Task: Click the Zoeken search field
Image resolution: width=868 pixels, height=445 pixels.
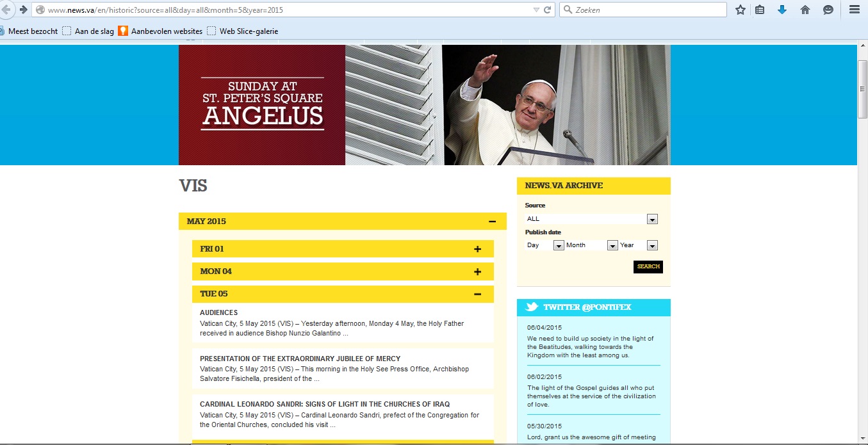Action: (x=643, y=10)
